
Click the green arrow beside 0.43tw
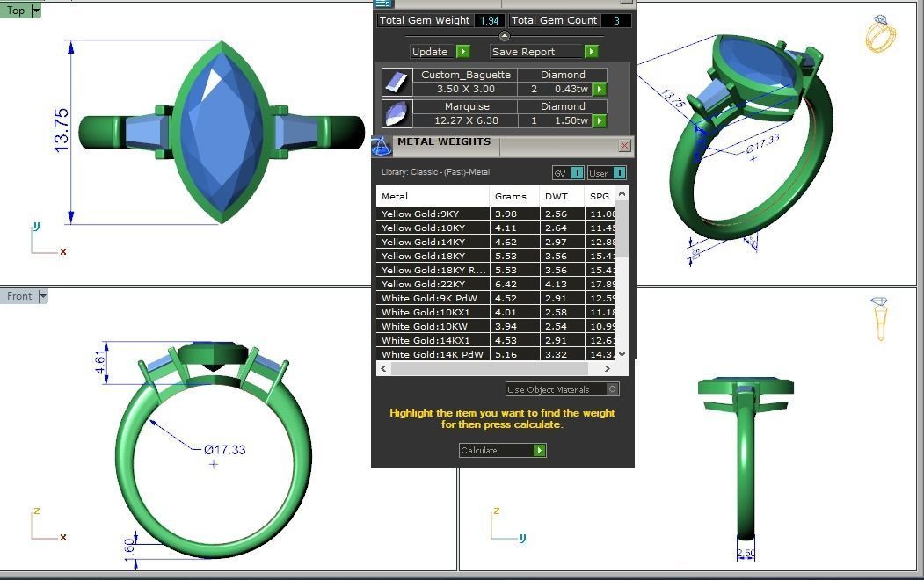[x=600, y=89]
